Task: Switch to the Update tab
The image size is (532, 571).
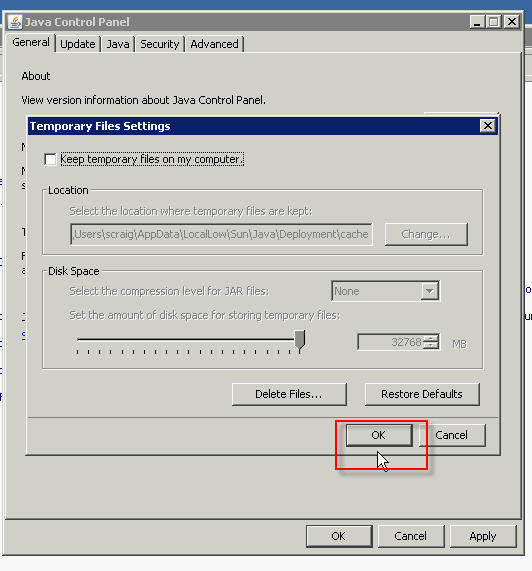Action: [78, 44]
